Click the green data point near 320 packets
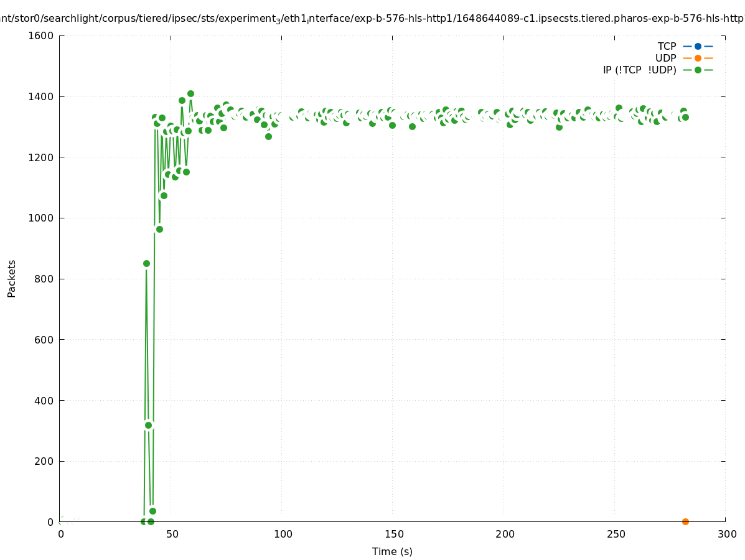 (148, 425)
